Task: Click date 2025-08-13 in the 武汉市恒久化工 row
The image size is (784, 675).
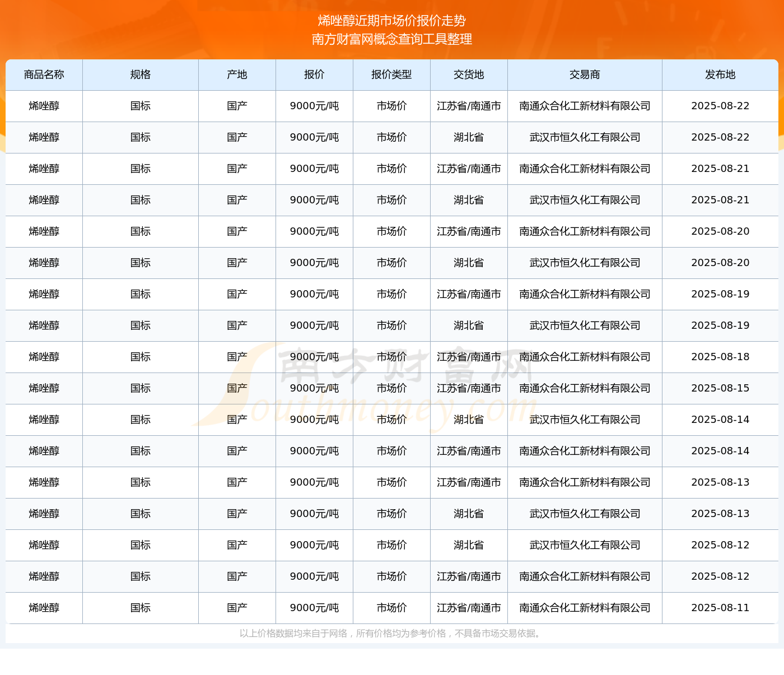Action: (x=721, y=514)
